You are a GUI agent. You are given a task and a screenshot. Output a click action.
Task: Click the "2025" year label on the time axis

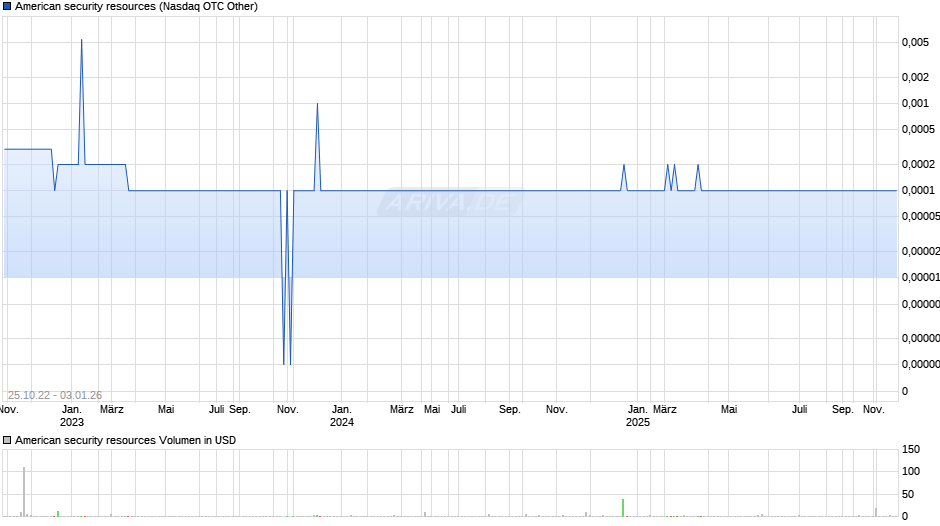pyautogui.click(x=638, y=422)
